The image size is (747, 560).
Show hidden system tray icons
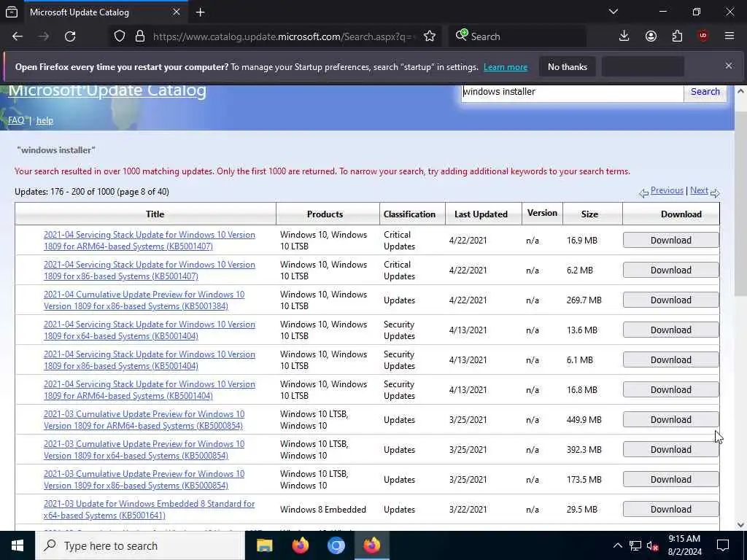point(617,545)
